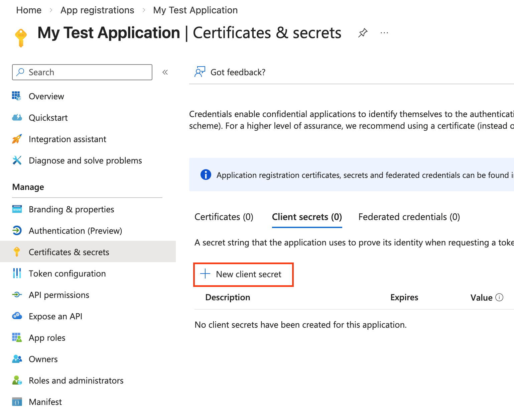Select the Overview icon in sidebar
The image size is (514, 420).
(16, 96)
